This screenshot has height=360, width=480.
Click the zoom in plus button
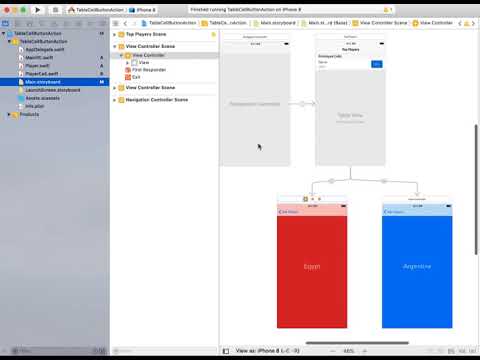pos(365,351)
